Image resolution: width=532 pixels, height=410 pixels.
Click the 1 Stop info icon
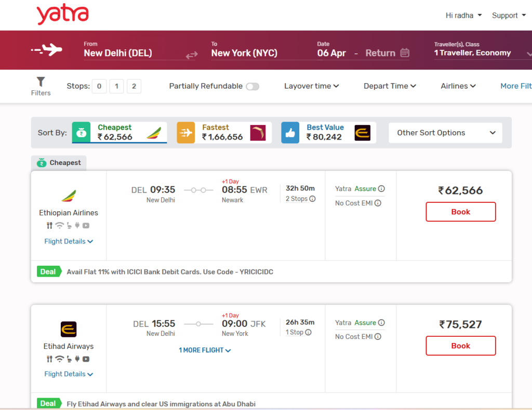point(308,332)
